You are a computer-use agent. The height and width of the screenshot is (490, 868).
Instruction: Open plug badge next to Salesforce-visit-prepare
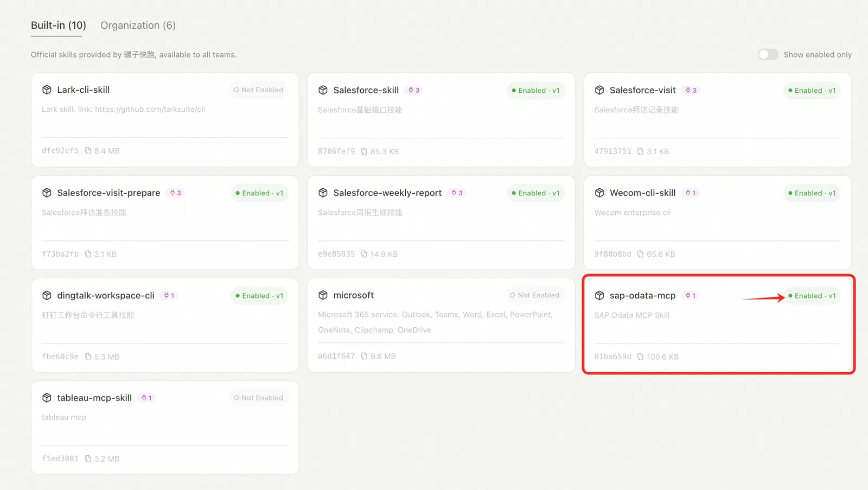[176, 193]
